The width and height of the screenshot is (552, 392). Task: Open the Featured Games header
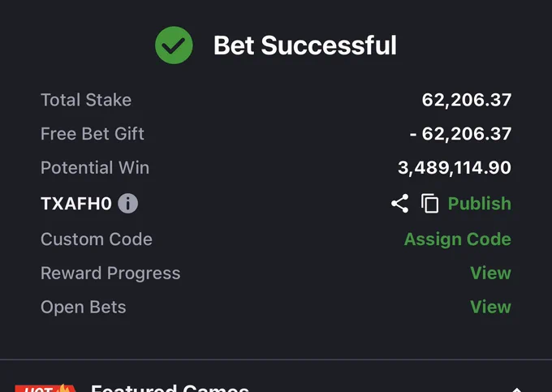click(x=170, y=388)
